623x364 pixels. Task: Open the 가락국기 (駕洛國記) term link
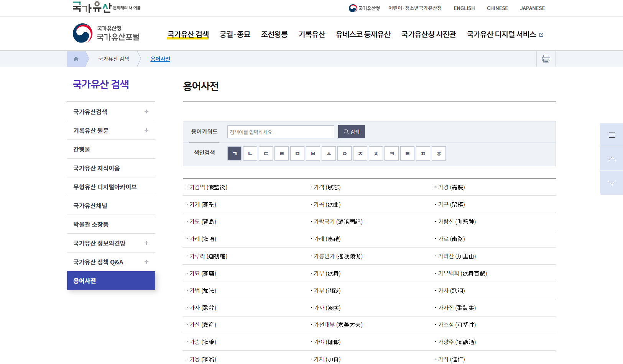[338, 222]
